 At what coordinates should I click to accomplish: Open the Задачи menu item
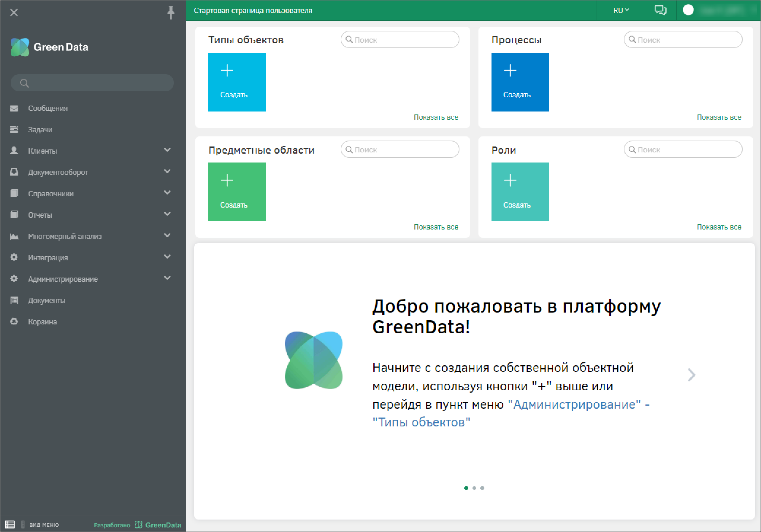[x=40, y=130]
